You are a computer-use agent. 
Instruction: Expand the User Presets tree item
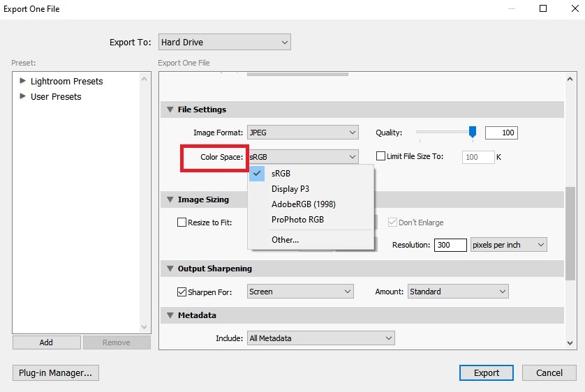[22, 96]
